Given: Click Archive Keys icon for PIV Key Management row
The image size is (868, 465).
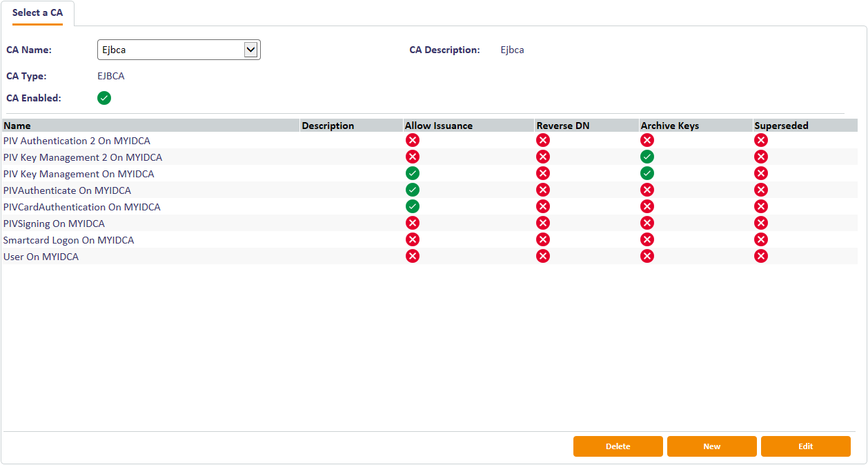Looking at the screenshot, I should pyautogui.click(x=647, y=174).
